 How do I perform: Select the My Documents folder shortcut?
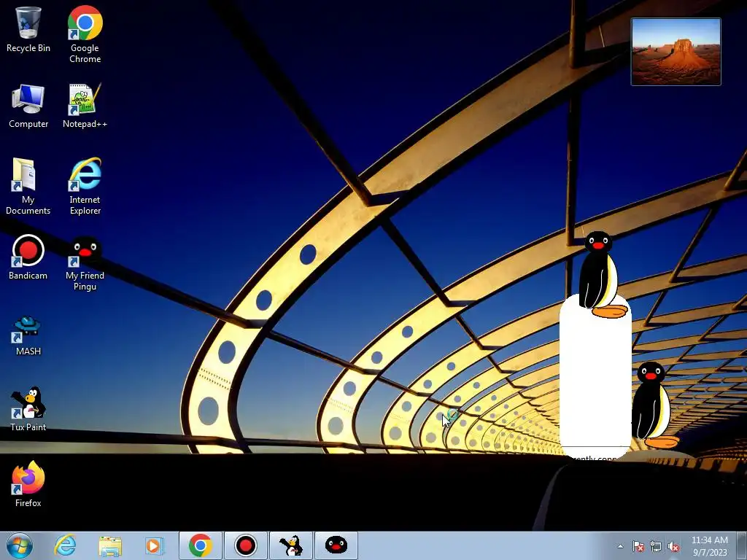pyautogui.click(x=28, y=186)
